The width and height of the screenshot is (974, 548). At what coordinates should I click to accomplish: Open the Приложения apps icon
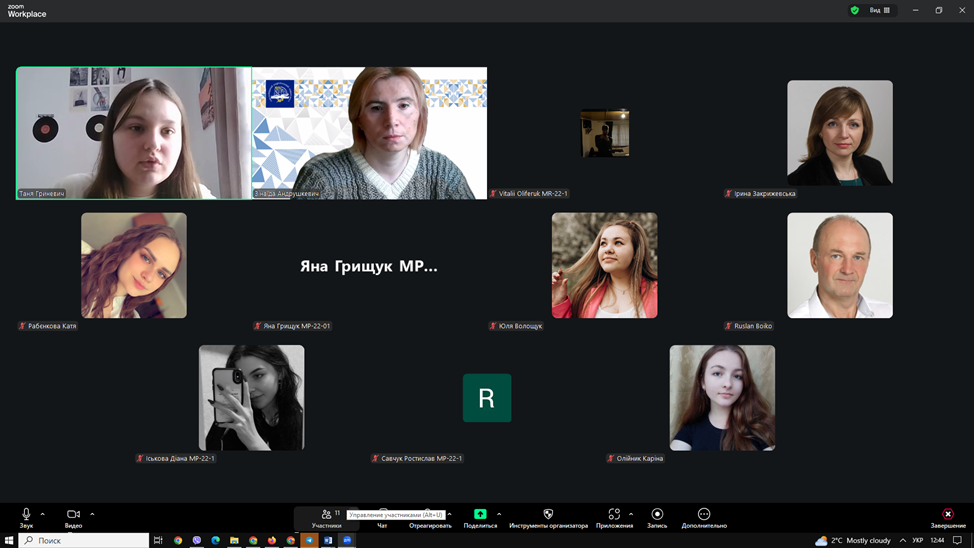pos(614,515)
